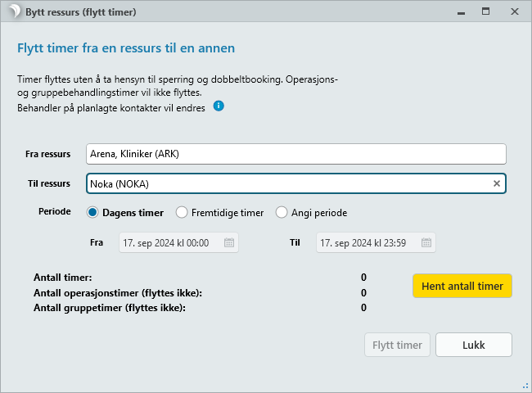The width and height of the screenshot is (532, 393).
Task: Select the Dagens timer radio option
Action: (x=92, y=213)
